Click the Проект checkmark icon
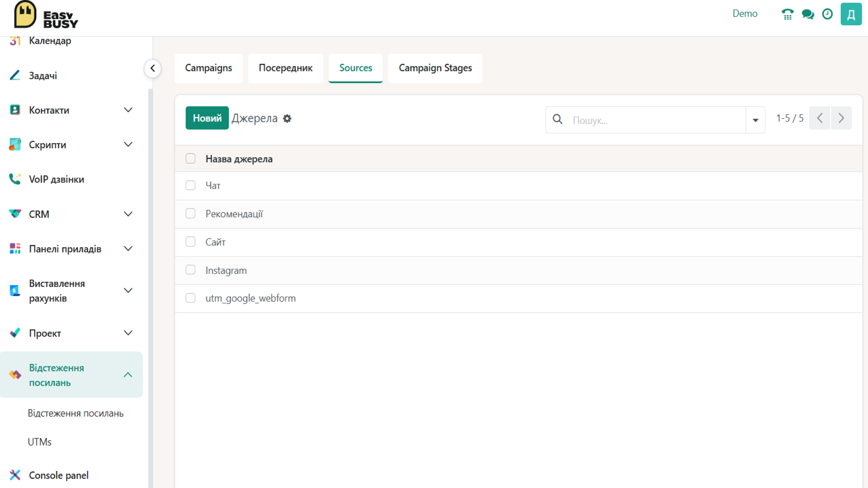 click(x=15, y=333)
